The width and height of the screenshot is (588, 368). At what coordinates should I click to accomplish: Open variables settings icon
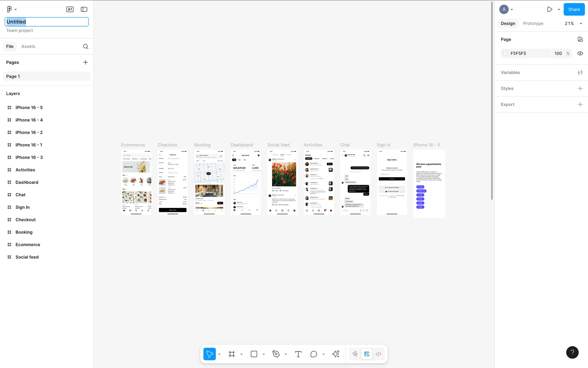[x=580, y=73]
